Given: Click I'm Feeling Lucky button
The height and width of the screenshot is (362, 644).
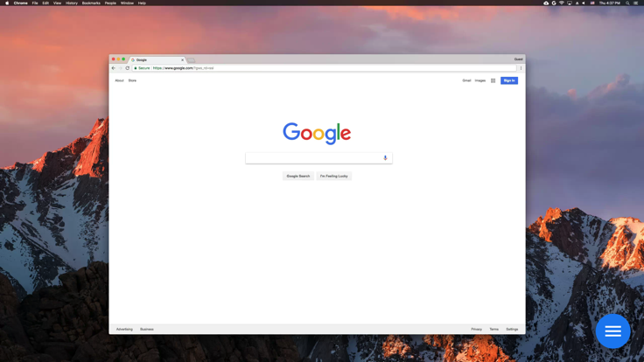Looking at the screenshot, I should tap(334, 176).
